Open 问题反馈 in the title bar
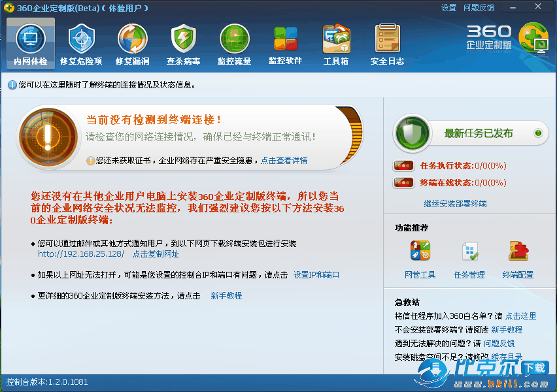 pos(479,8)
